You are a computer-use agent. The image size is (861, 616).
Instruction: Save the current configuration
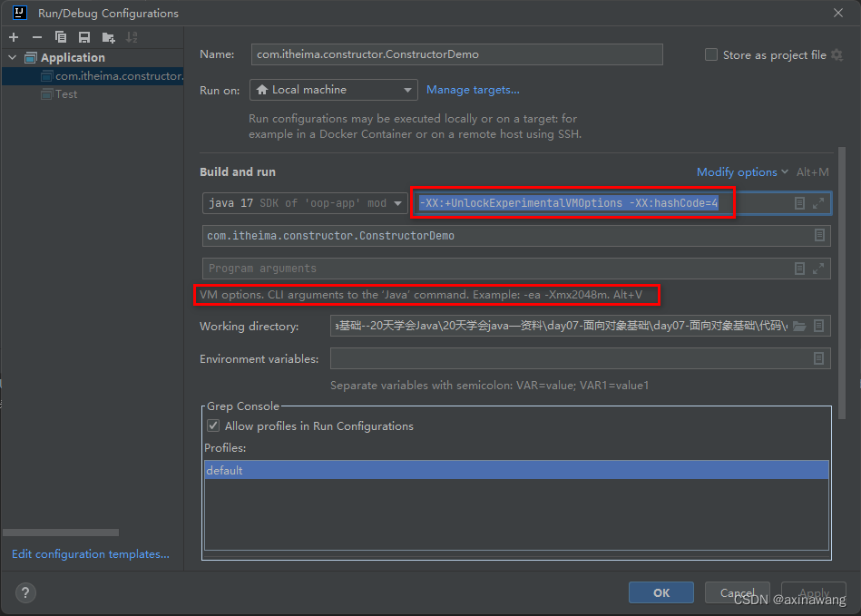tap(83, 37)
